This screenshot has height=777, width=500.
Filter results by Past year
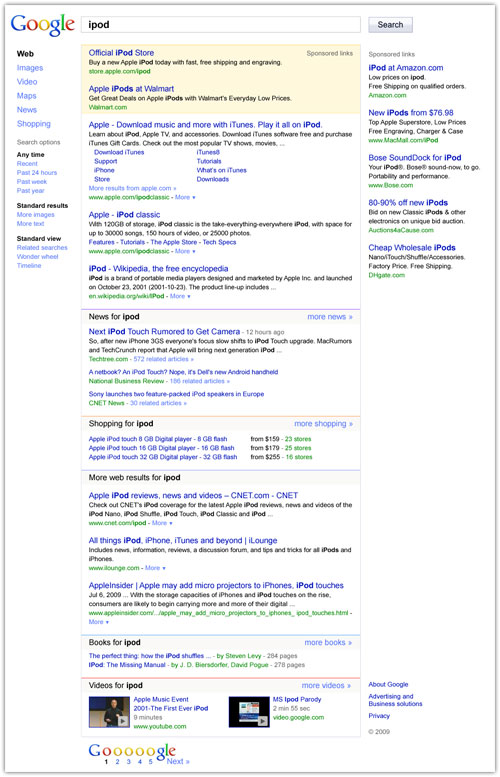tap(31, 190)
